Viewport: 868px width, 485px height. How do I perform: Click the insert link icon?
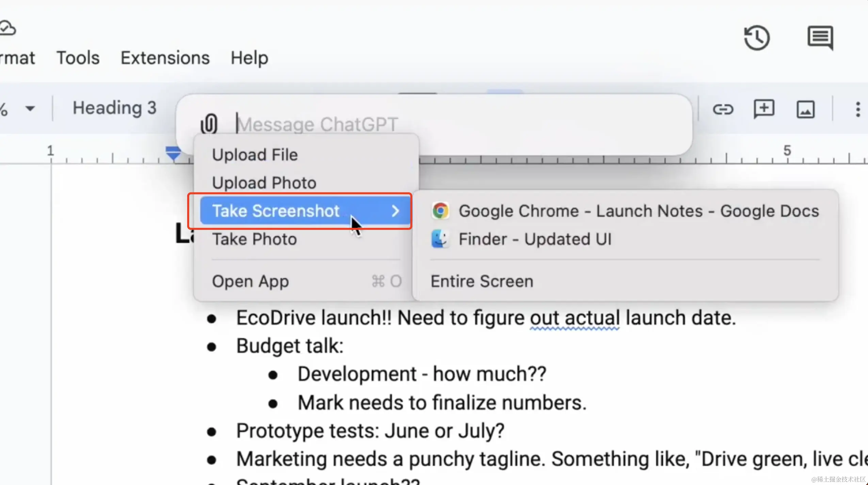point(723,110)
